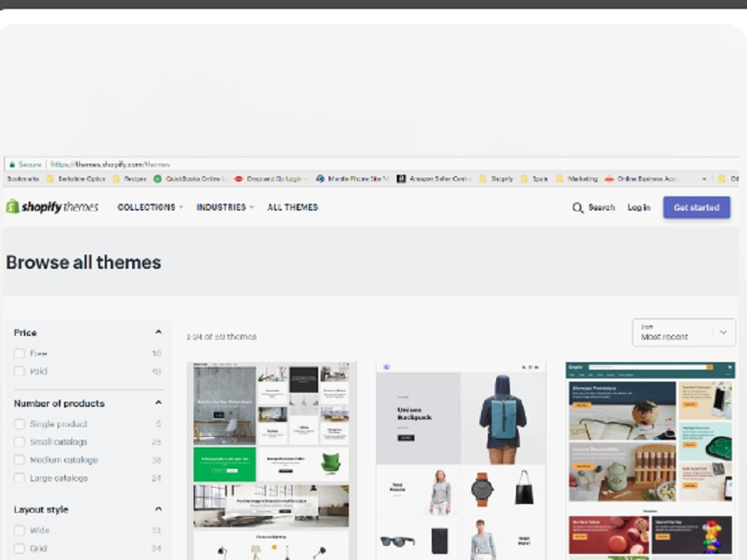Open the Online Business bookmark
747x560 pixels.
[x=641, y=178]
